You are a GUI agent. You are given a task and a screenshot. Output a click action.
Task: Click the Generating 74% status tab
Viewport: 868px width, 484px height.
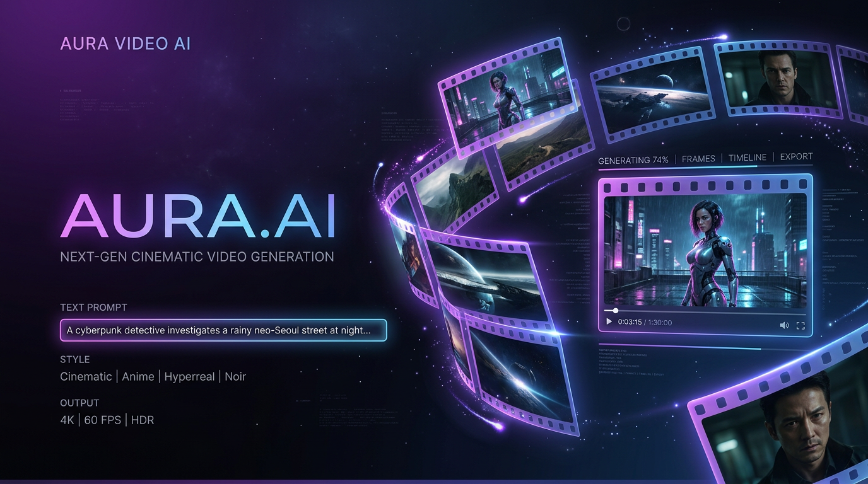633,160
